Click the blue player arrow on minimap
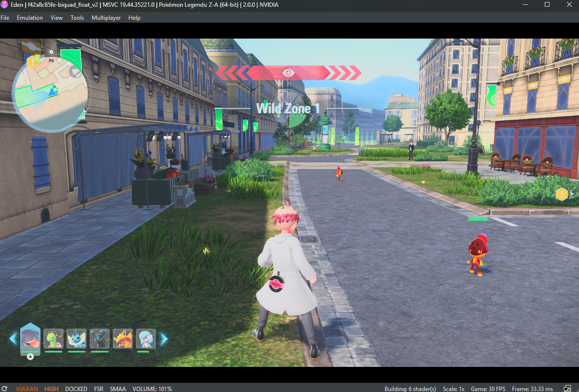The height and width of the screenshot is (392, 579). point(52,91)
